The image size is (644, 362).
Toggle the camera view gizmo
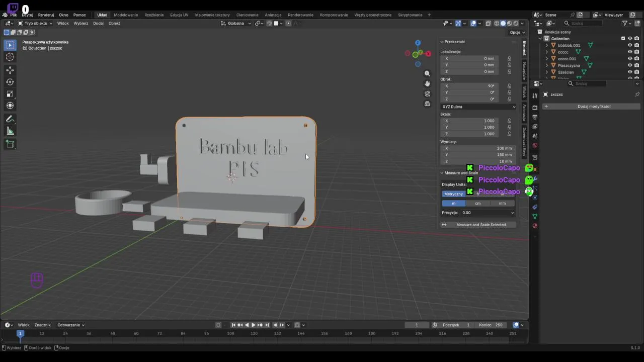[x=427, y=94]
